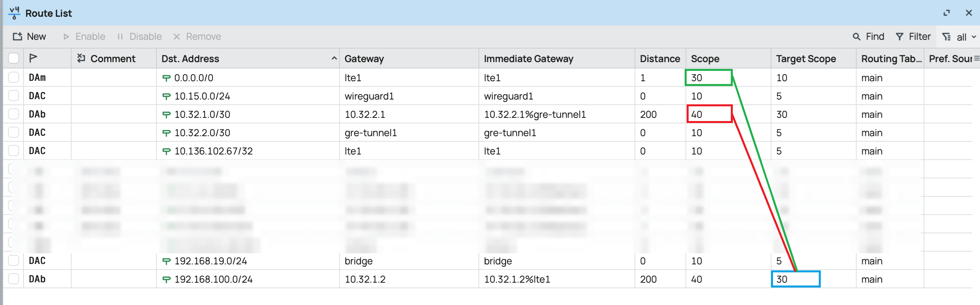The height and width of the screenshot is (305, 980).
Task: Sort by the Routing Table column header
Action: [x=890, y=59]
